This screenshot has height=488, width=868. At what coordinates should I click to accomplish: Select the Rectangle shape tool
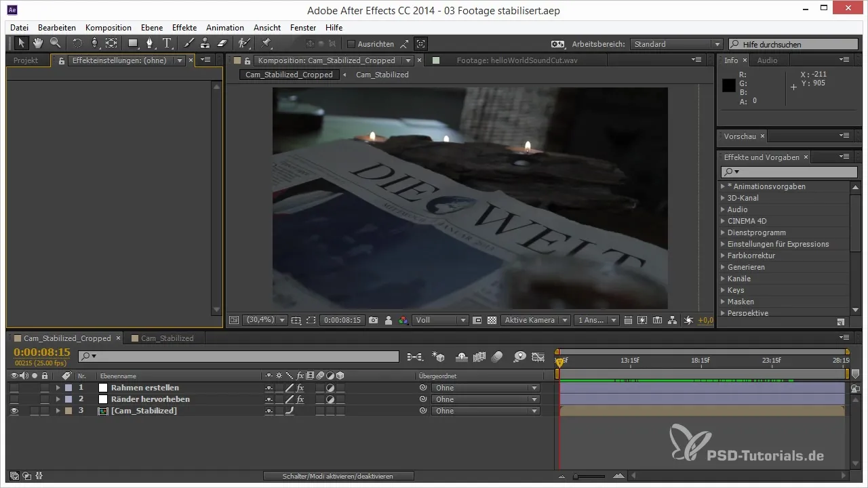click(134, 43)
